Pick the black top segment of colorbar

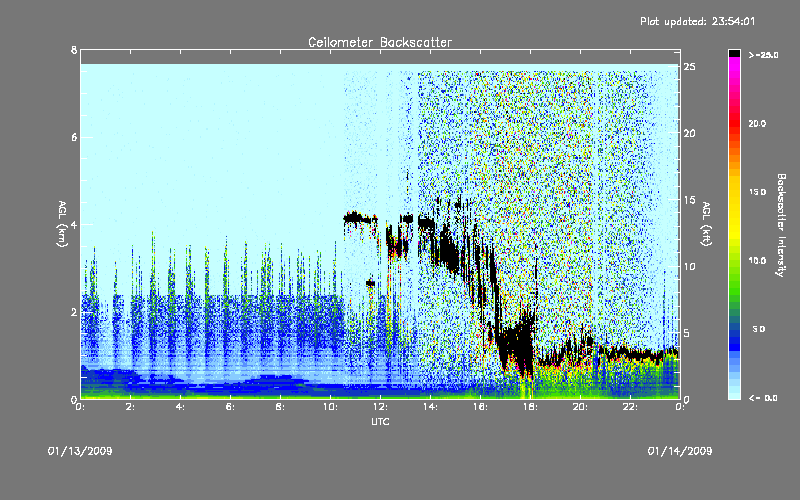click(734, 53)
